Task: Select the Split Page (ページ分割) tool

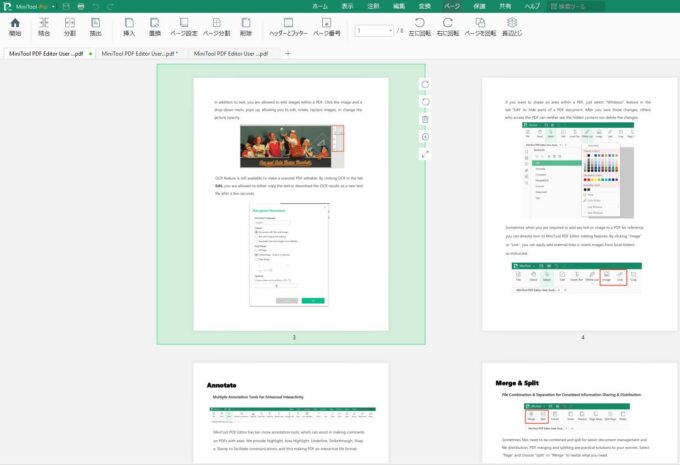Action: 216,27
